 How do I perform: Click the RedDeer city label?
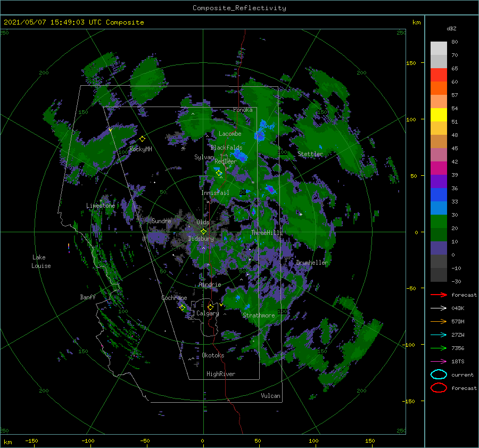226,161
